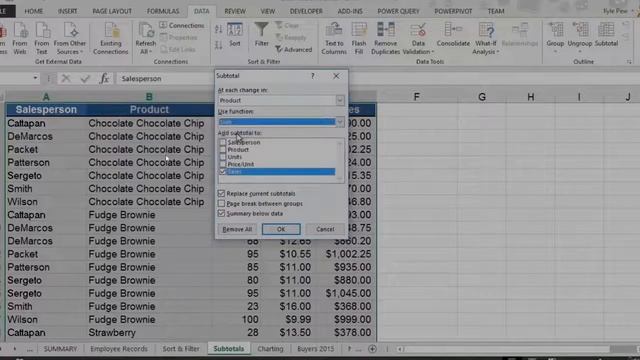640x360 pixels.
Task: Expand the Use function dropdown
Action: [x=340, y=122]
